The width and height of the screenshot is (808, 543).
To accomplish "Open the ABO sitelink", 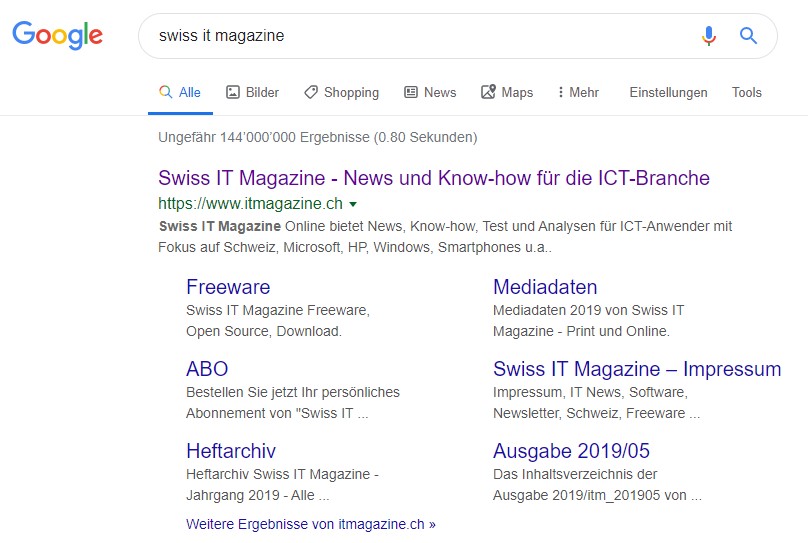I will [x=207, y=369].
